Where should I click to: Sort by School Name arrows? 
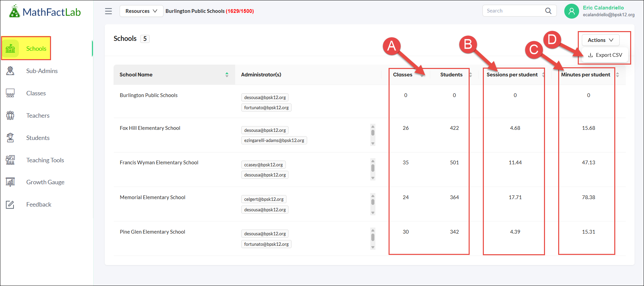pyautogui.click(x=227, y=75)
